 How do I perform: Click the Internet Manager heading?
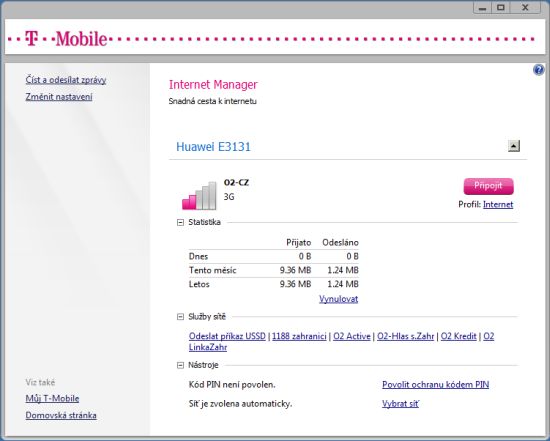pos(213,85)
